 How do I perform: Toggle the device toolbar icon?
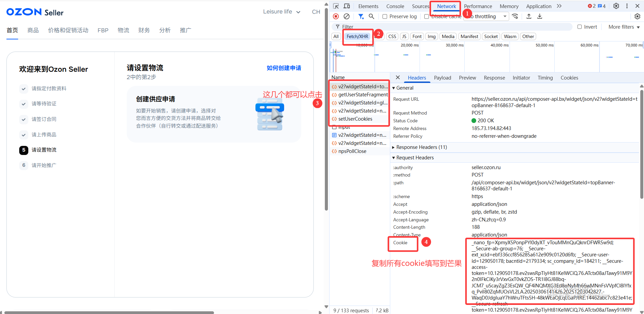point(346,6)
